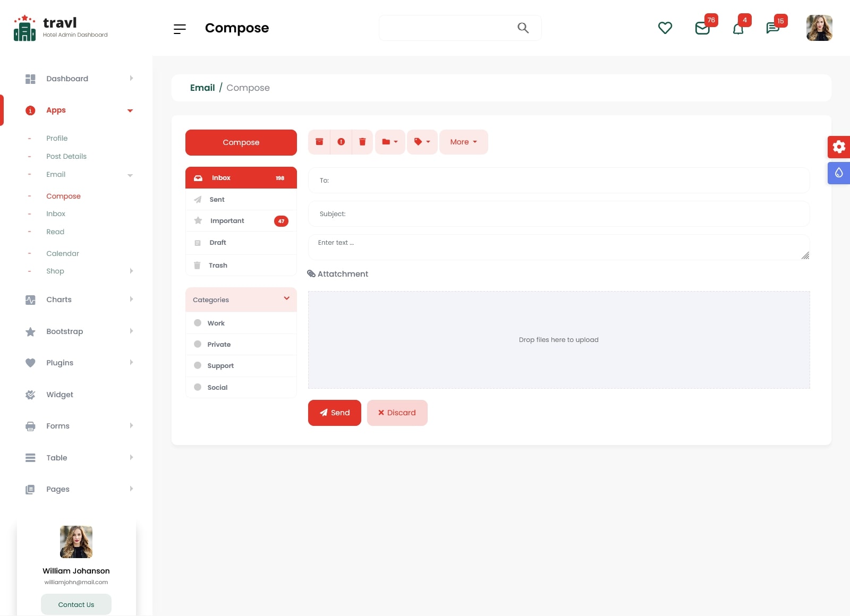Open the settings gear on right edge
Image resolution: width=850 pixels, height=616 pixels.
click(x=839, y=147)
